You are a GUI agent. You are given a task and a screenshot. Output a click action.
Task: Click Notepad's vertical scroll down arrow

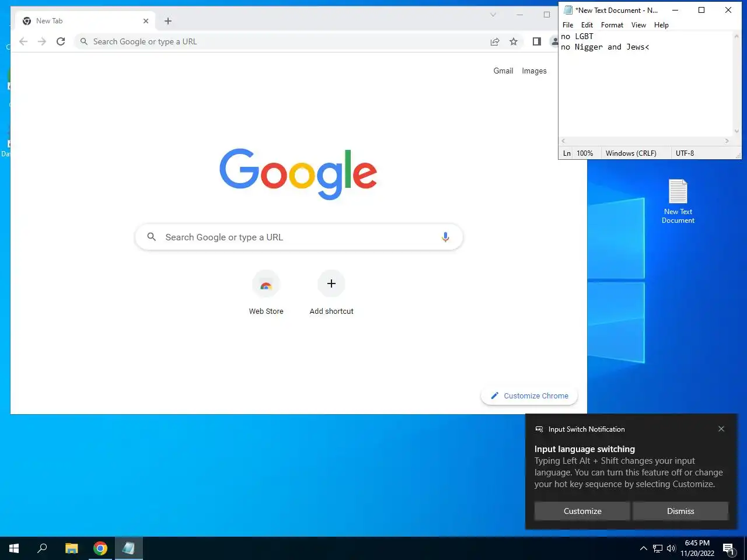coord(736,131)
